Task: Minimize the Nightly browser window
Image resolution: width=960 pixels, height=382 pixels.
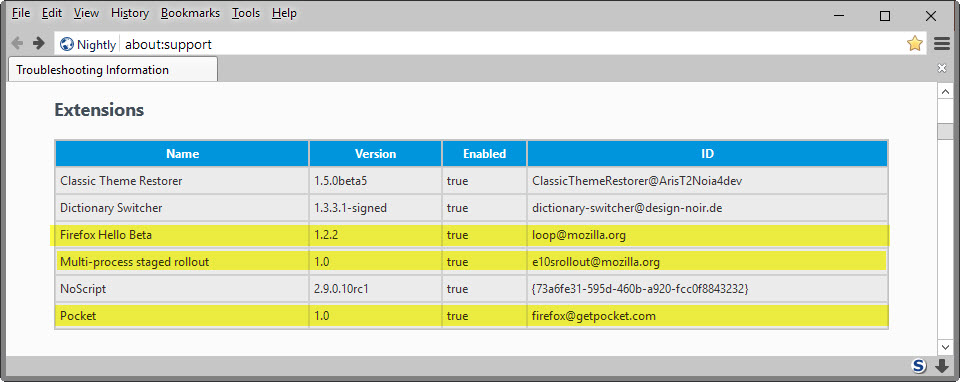Action: tap(838, 17)
